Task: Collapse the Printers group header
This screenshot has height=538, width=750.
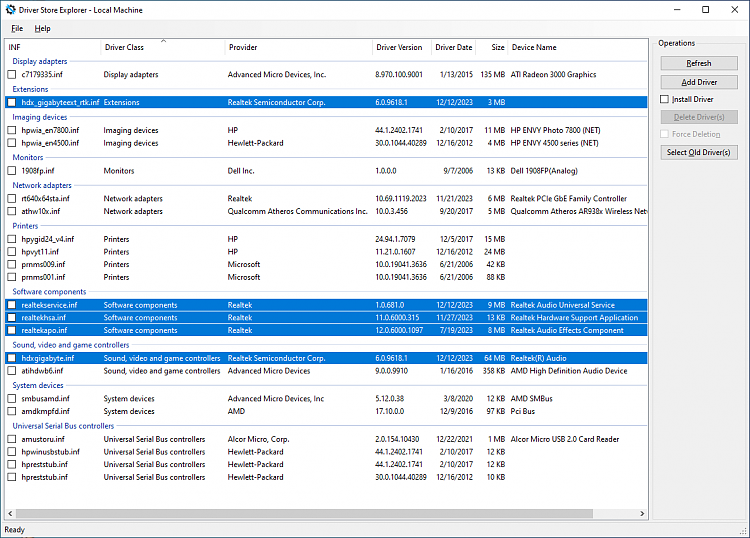Action: 25,226
